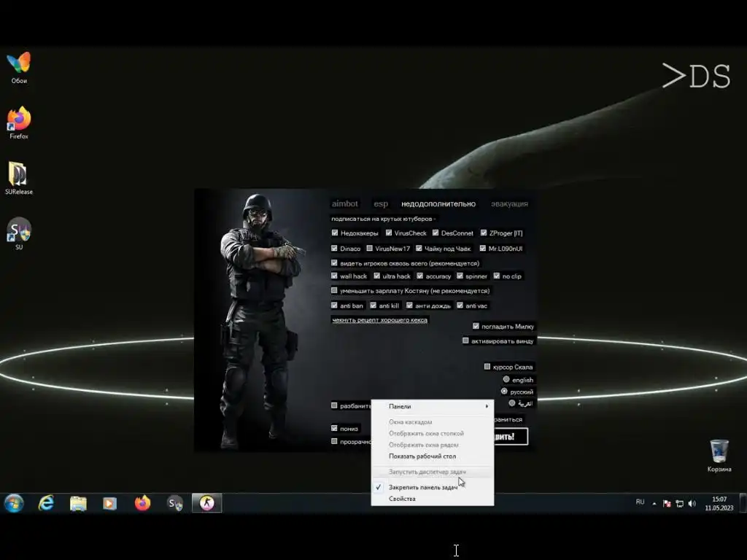747x560 pixels.
Task: Toggle the Чайку под Чаёк checkbox
Action: (x=419, y=248)
